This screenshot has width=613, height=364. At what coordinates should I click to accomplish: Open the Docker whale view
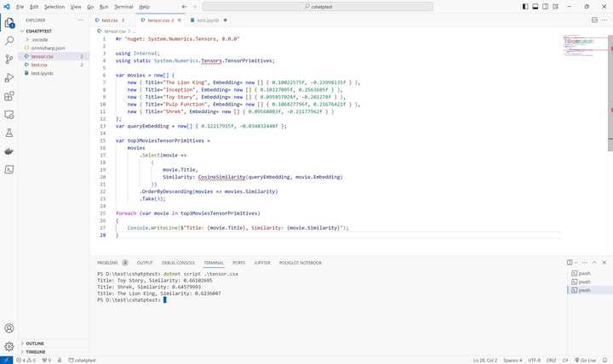(9, 151)
